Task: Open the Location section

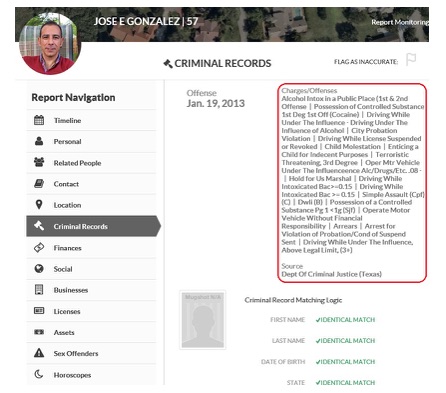Action: point(91,205)
